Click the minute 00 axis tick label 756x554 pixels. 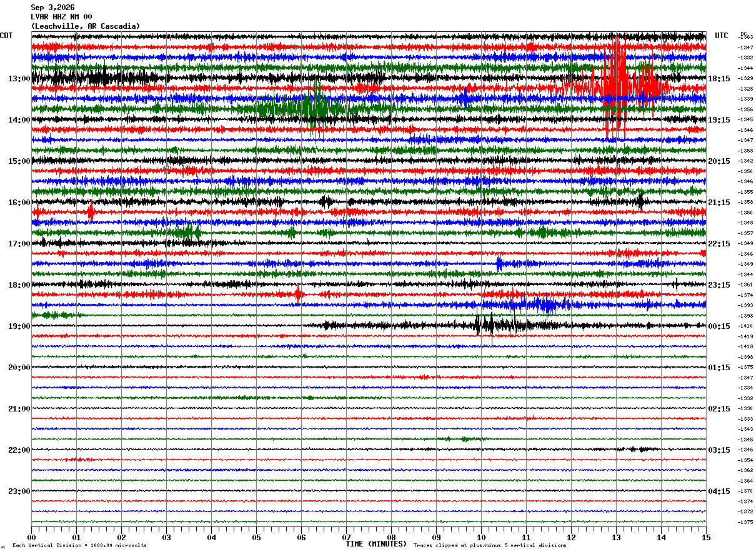pyautogui.click(x=31, y=537)
